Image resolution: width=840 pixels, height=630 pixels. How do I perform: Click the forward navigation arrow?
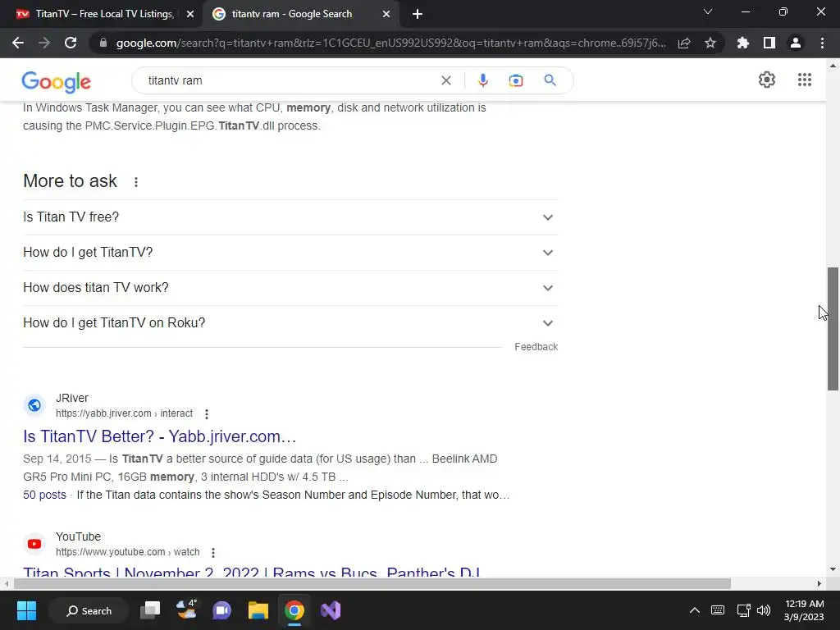click(x=44, y=43)
